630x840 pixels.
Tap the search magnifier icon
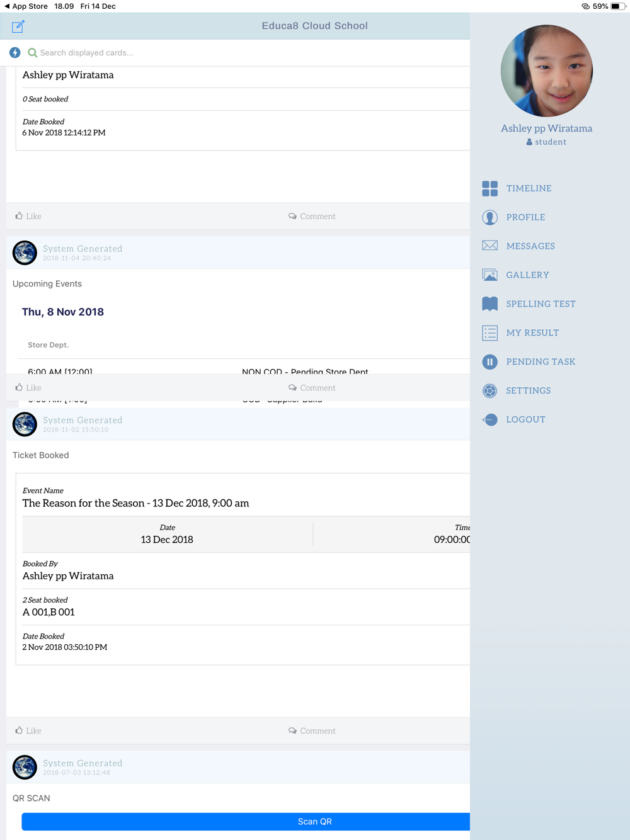tap(33, 53)
